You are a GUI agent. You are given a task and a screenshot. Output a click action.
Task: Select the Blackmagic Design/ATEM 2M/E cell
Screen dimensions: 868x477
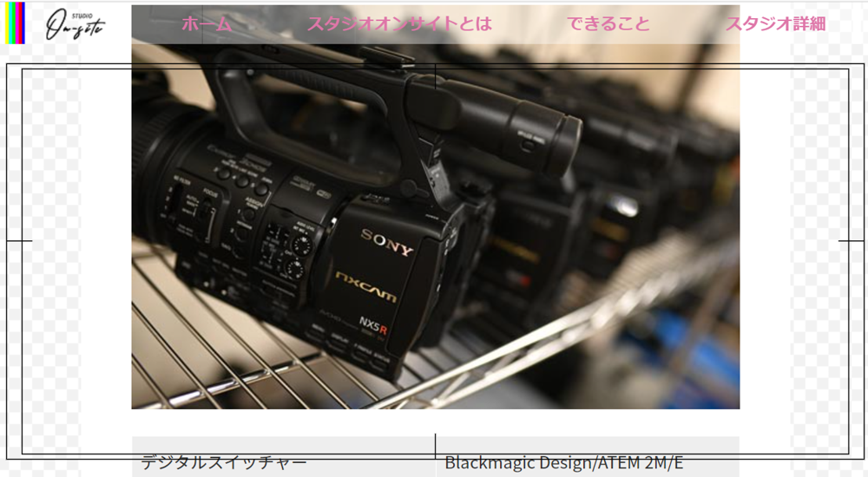[588, 457]
